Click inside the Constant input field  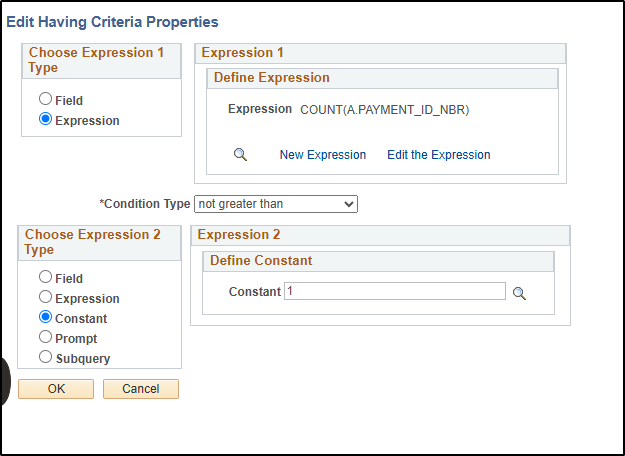tap(395, 291)
